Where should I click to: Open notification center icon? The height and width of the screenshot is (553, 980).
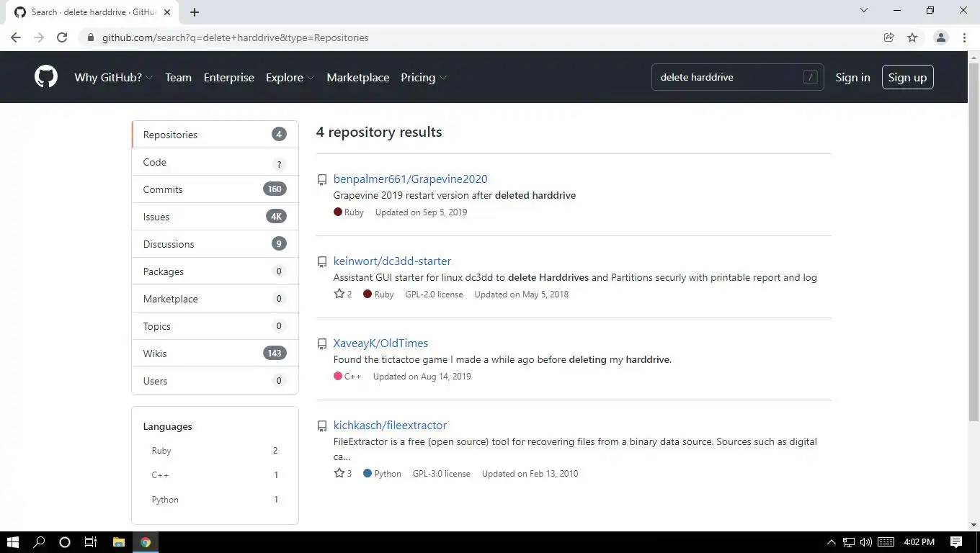(x=956, y=542)
